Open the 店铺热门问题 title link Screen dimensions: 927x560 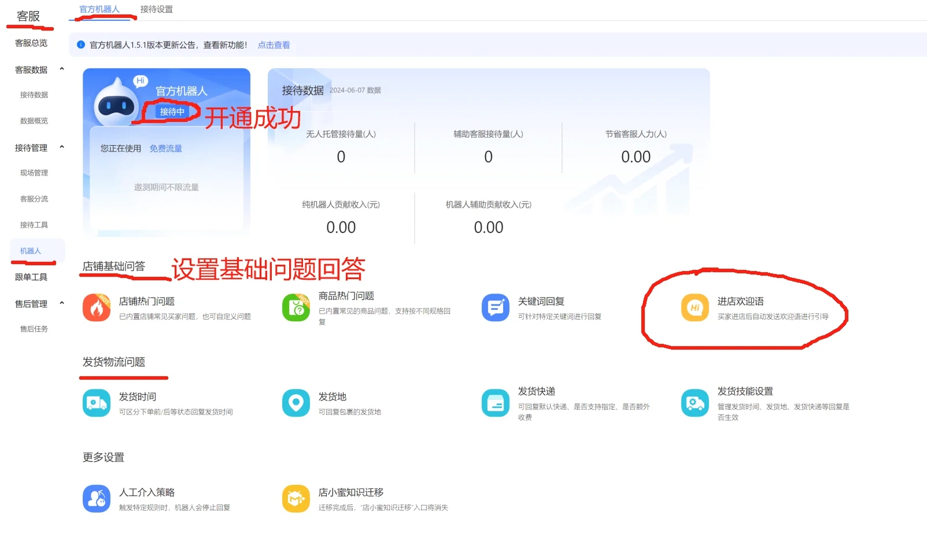(147, 301)
